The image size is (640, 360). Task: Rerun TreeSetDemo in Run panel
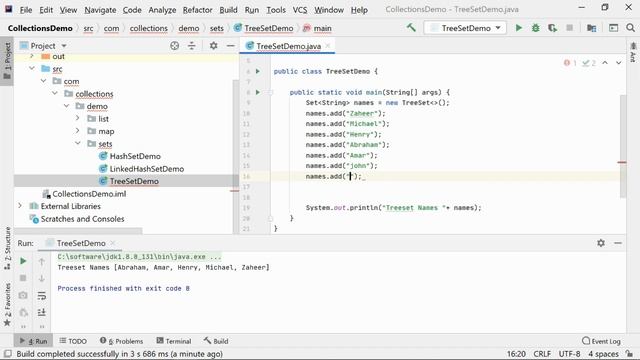[23, 261]
